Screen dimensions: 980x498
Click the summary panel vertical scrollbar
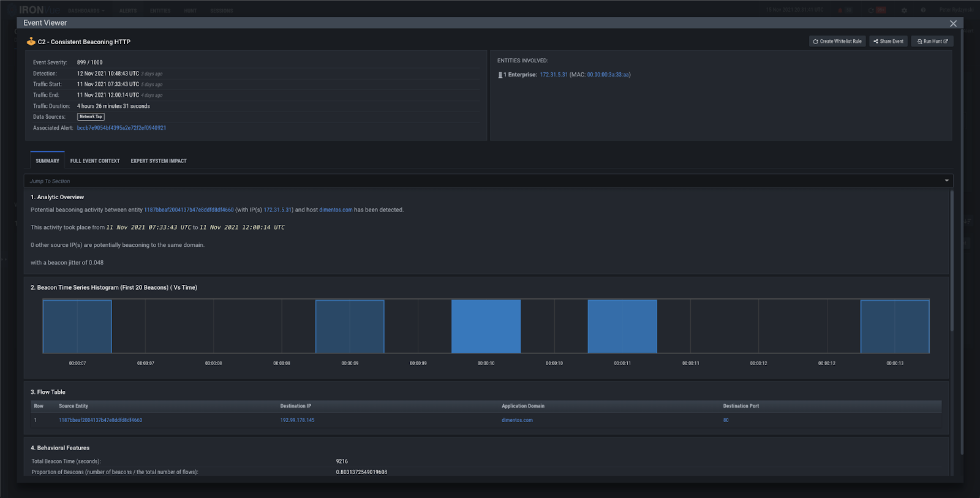click(951, 260)
